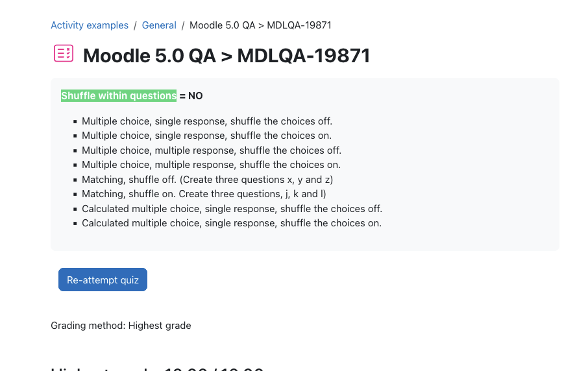
Task: Open the Activity examples breadcrumb link
Action: (90, 25)
